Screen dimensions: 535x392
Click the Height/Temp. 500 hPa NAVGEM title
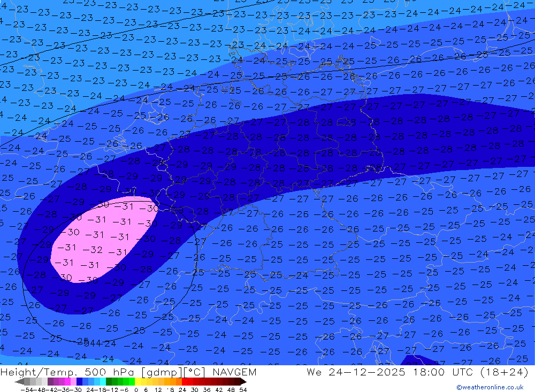click(x=128, y=372)
